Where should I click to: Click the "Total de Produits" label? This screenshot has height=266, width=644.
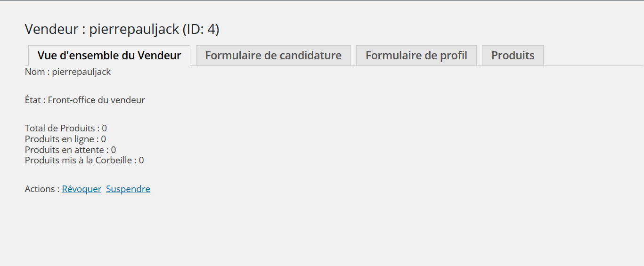coord(60,128)
